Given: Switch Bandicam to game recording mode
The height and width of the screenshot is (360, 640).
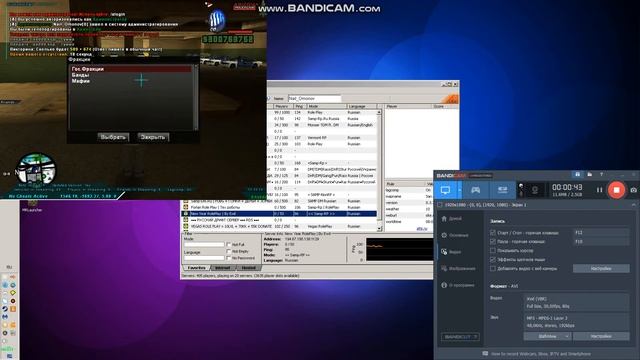Looking at the screenshot, I should [x=476, y=190].
